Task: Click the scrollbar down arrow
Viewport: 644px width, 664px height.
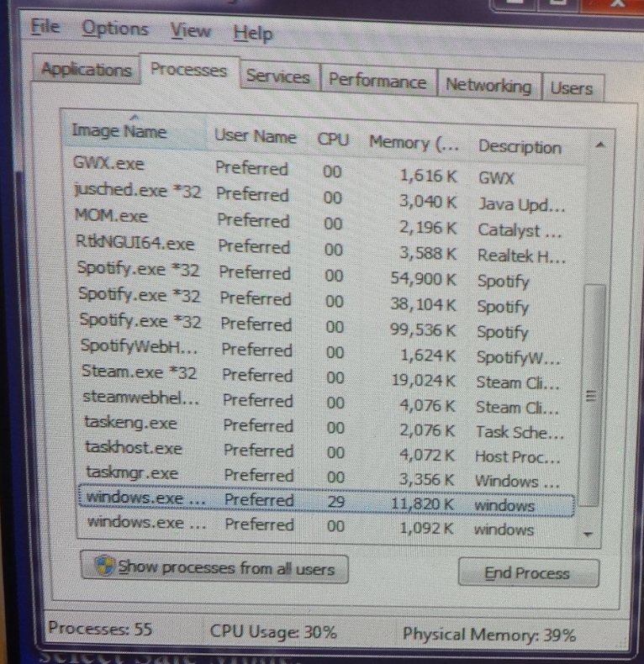Action: [588, 534]
